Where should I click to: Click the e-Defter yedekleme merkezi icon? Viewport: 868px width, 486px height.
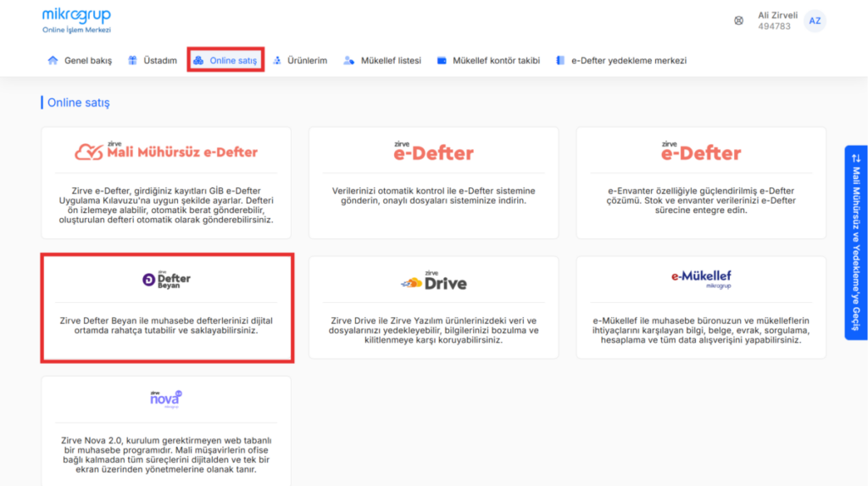coord(560,60)
